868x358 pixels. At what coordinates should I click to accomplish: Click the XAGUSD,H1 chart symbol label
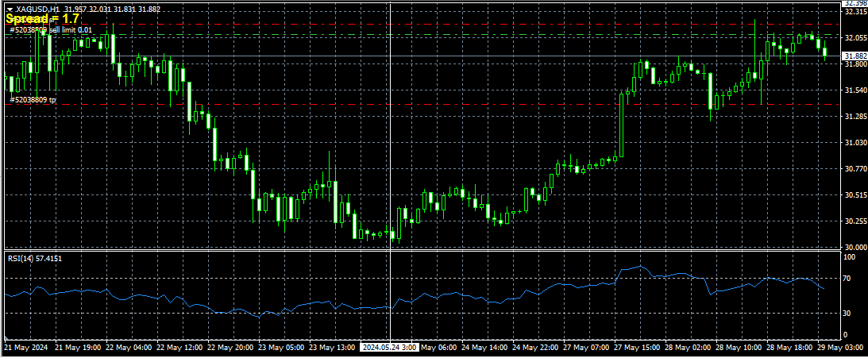38,9
